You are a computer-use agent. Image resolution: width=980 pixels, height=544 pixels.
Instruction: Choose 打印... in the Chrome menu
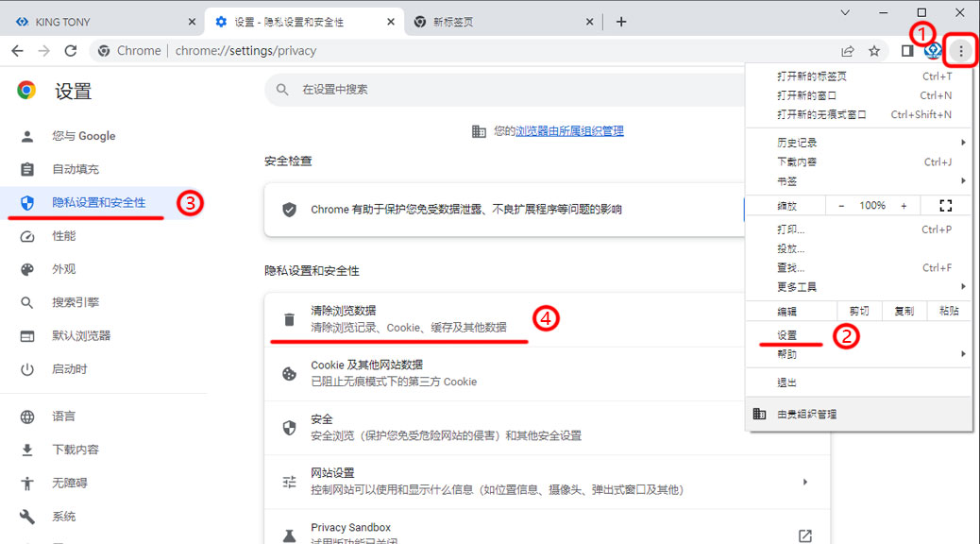click(x=859, y=229)
